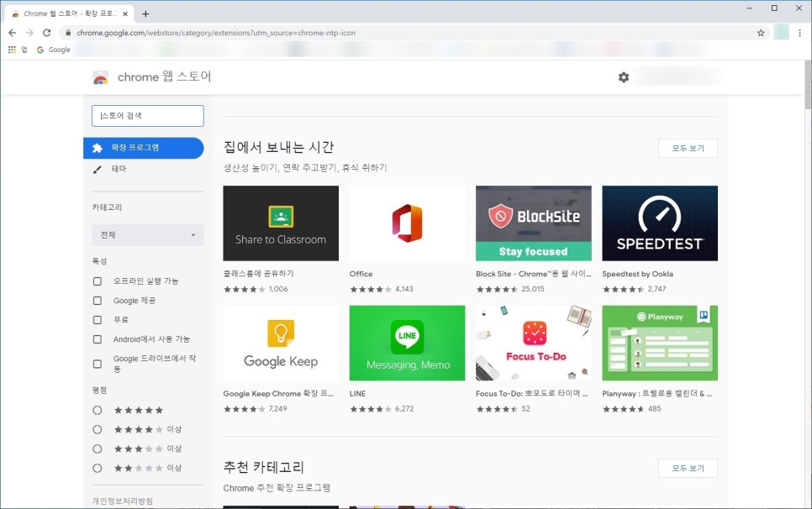Screen dimensions: 812x509
Task: Open the Planyway extension tile
Action: point(660,343)
